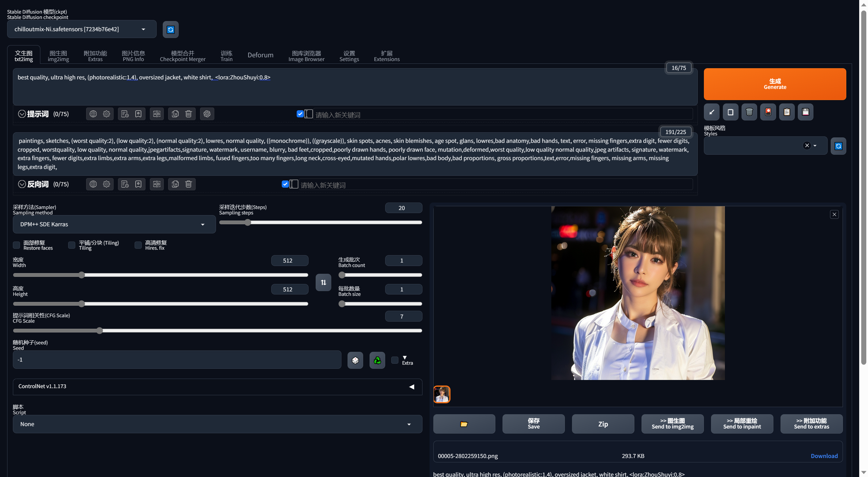Open favorites bookmark in the 提示词 toolbar
Screen dimensions: 868x477
click(138, 114)
